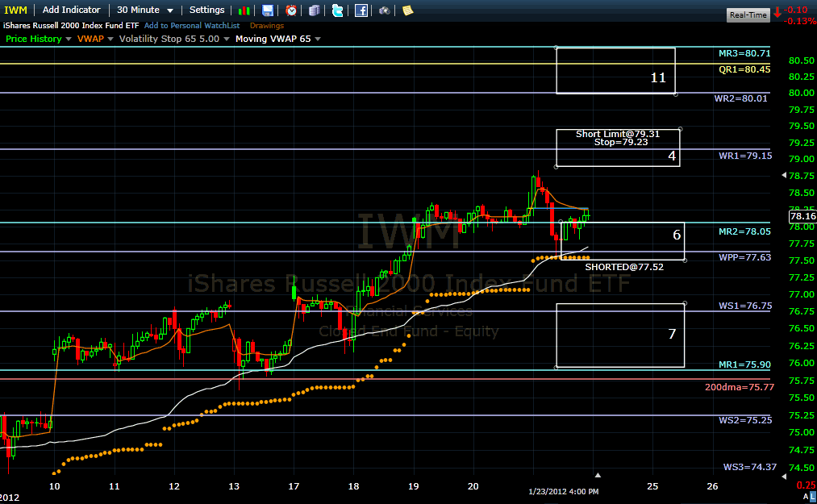Select the WS1=76.75 level label
Screen dimensions: 817x504
pyautogui.click(x=745, y=306)
